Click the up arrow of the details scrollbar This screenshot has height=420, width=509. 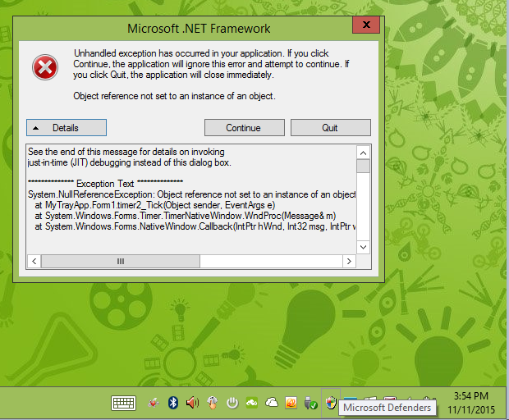pos(363,153)
